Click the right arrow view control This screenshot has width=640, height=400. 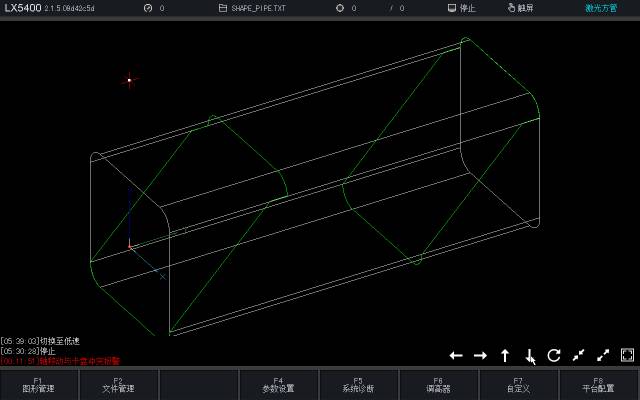pyautogui.click(x=480, y=355)
